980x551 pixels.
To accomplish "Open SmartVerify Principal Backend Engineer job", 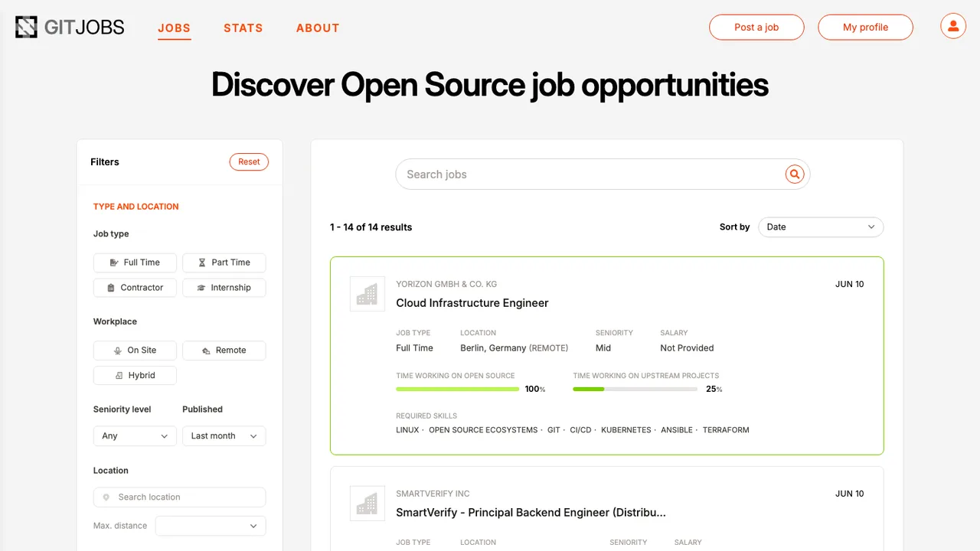I will point(531,513).
